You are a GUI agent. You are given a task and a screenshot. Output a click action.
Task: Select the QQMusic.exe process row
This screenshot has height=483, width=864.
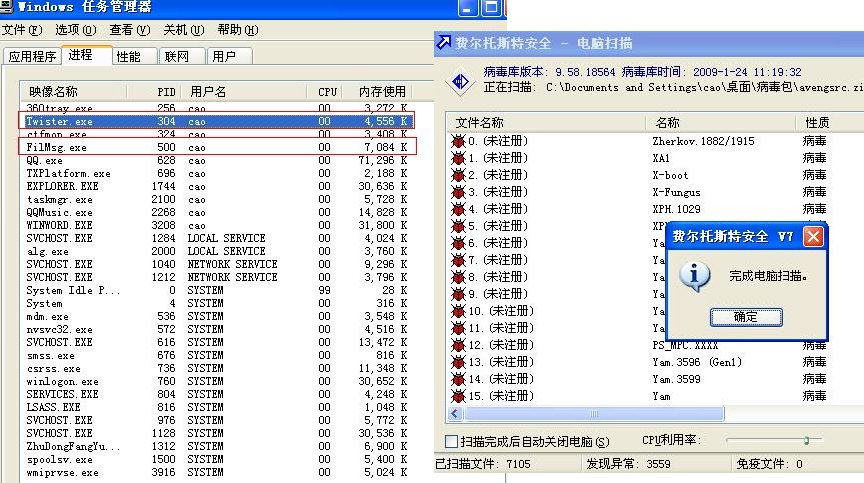[217, 212]
